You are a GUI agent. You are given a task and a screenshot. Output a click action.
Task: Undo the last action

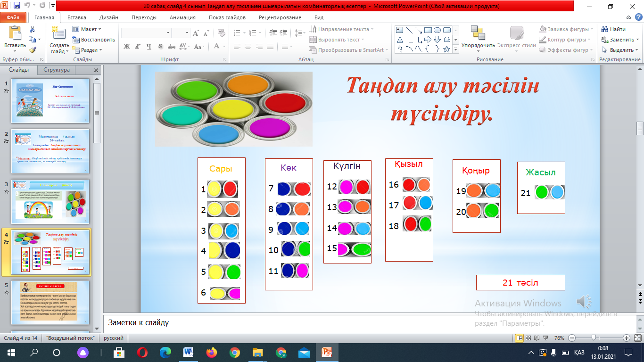[28, 6]
